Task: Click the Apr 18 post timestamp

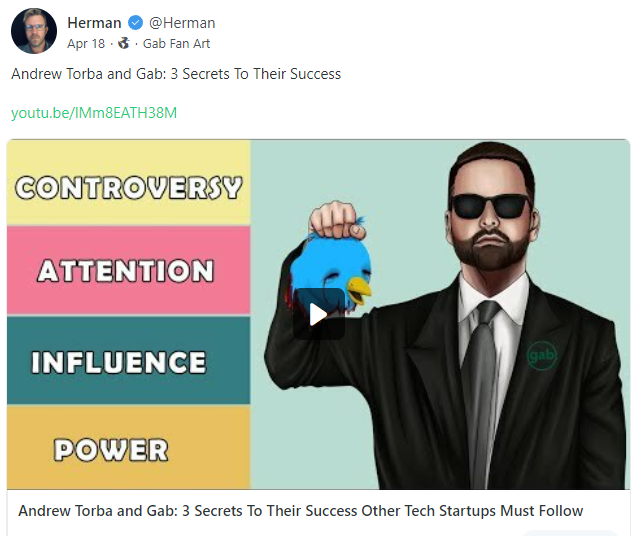Action: [86, 43]
